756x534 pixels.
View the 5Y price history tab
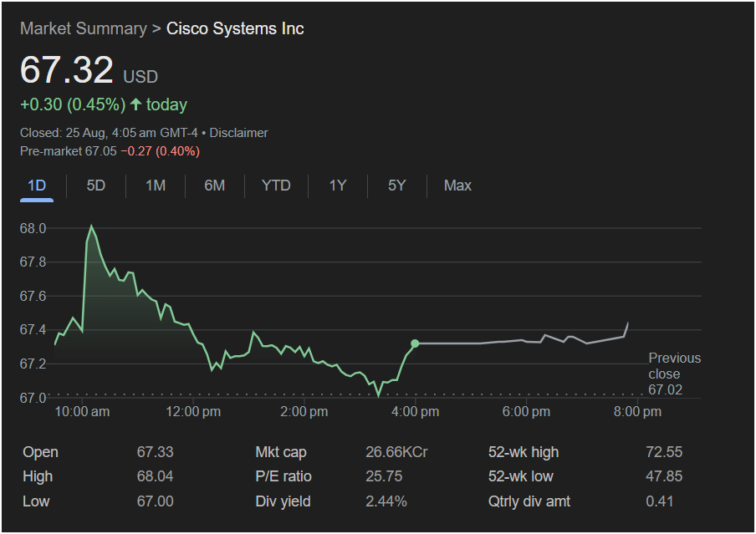click(x=396, y=186)
